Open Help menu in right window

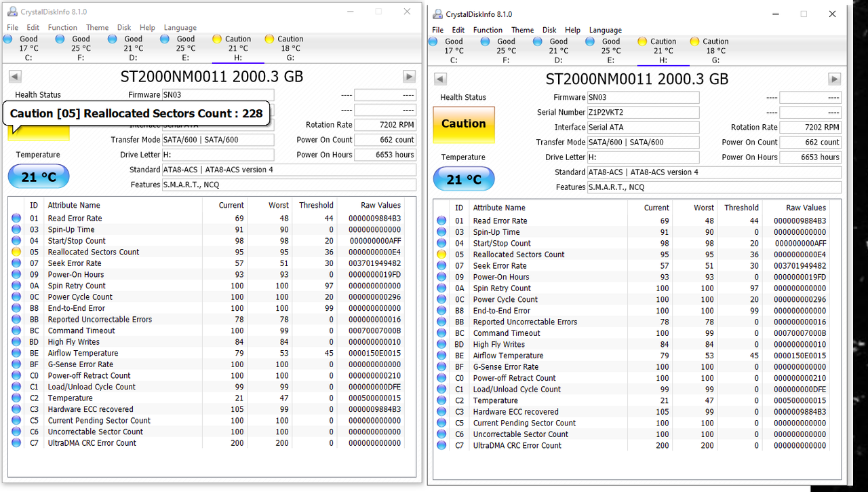pyautogui.click(x=573, y=31)
